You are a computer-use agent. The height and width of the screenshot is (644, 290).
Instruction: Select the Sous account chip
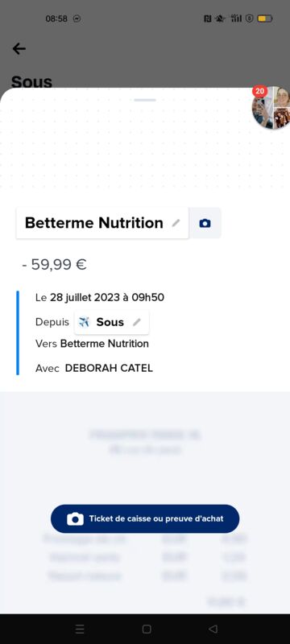(x=112, y=323)
